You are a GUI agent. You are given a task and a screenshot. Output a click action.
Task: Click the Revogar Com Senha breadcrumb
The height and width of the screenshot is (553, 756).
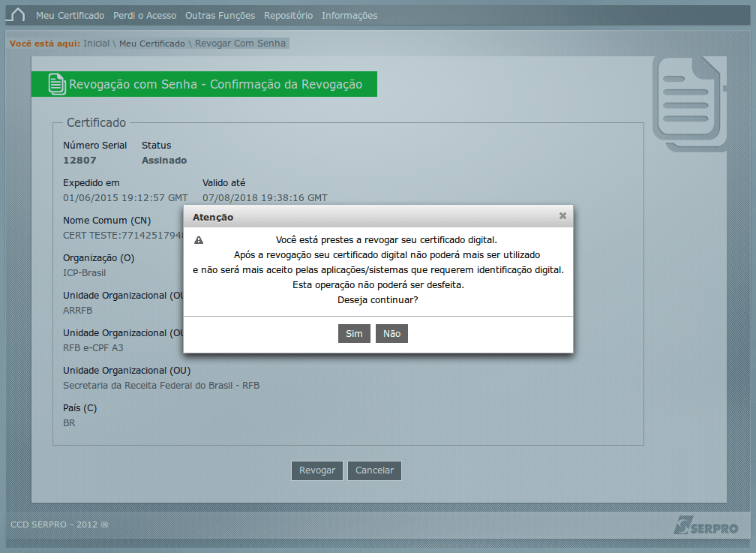[x=240, y=44]
